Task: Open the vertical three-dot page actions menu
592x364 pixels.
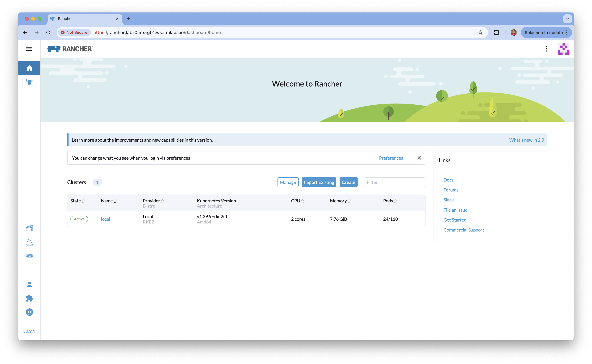Action: 546,49
